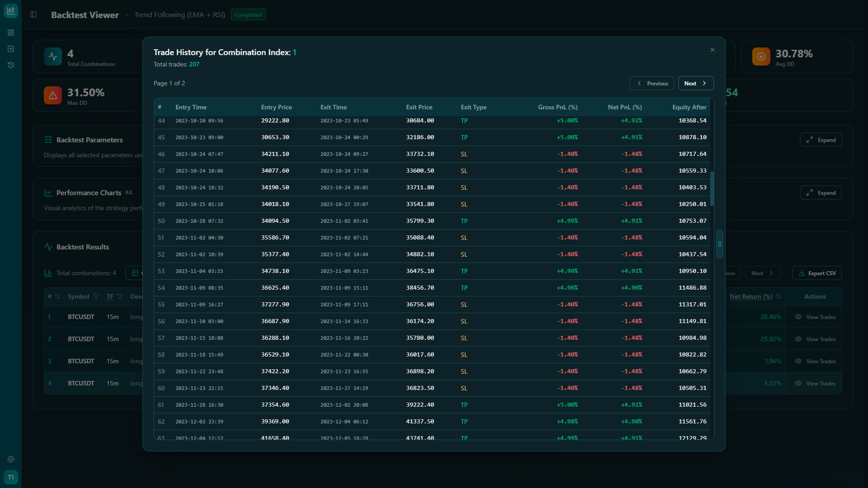Click net PnL -1.48% in row 52
Screen dimensions: 868x488
point(632,254)
